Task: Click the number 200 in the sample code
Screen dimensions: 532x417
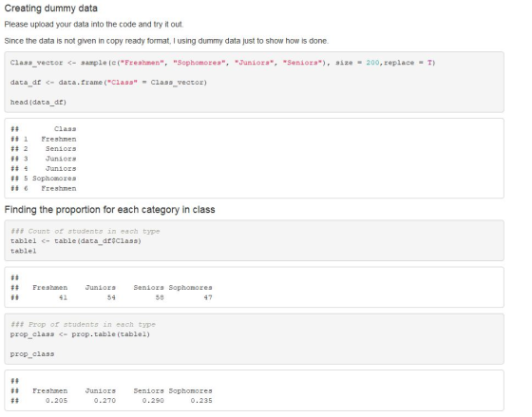Action: click(372, 63)
